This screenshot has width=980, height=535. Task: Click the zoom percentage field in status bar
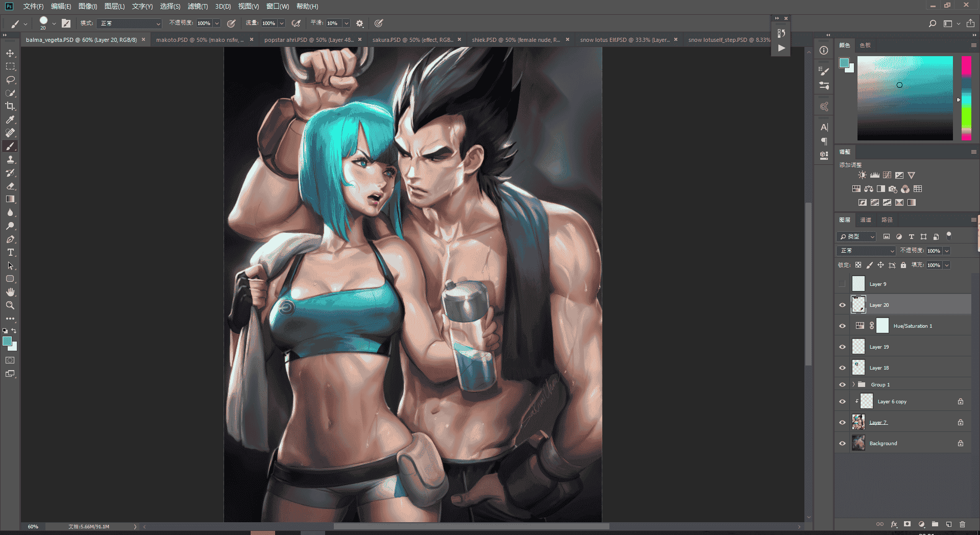(x=33, y=526)
